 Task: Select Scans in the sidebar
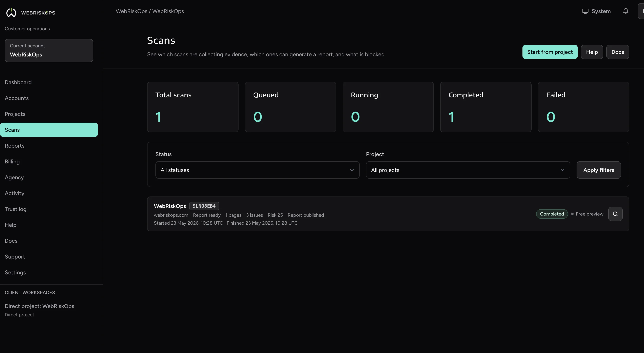click(49, 130)
